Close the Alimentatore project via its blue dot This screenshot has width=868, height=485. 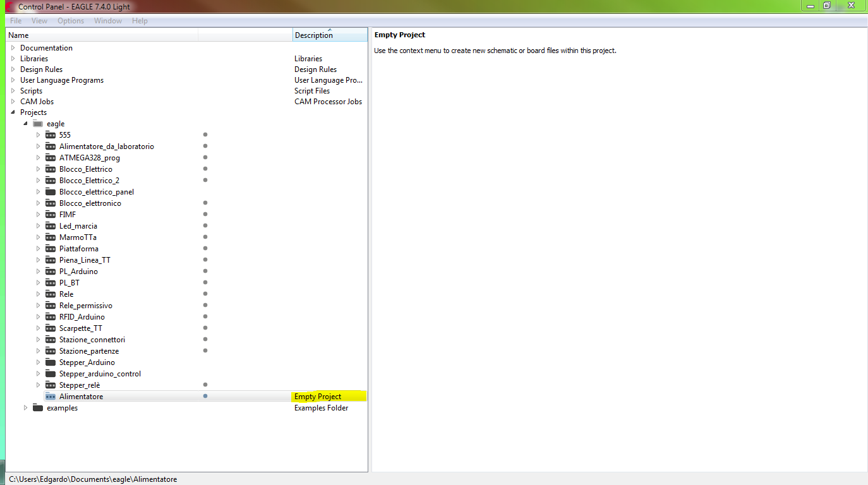(205, 396)
